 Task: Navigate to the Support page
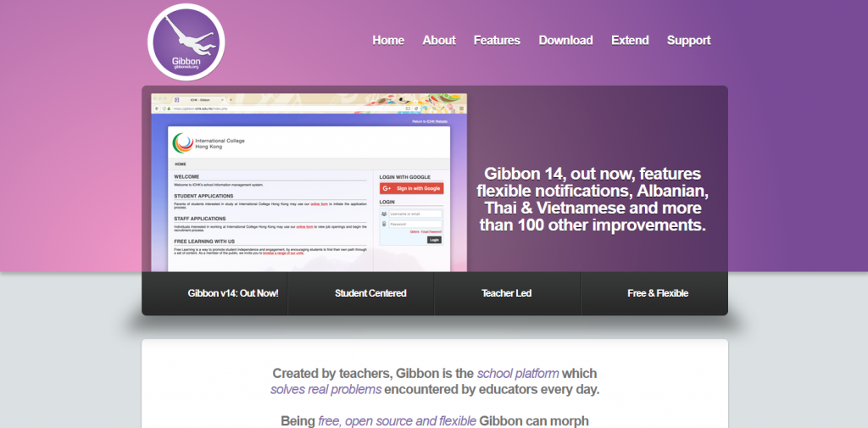tap(688, 40)
